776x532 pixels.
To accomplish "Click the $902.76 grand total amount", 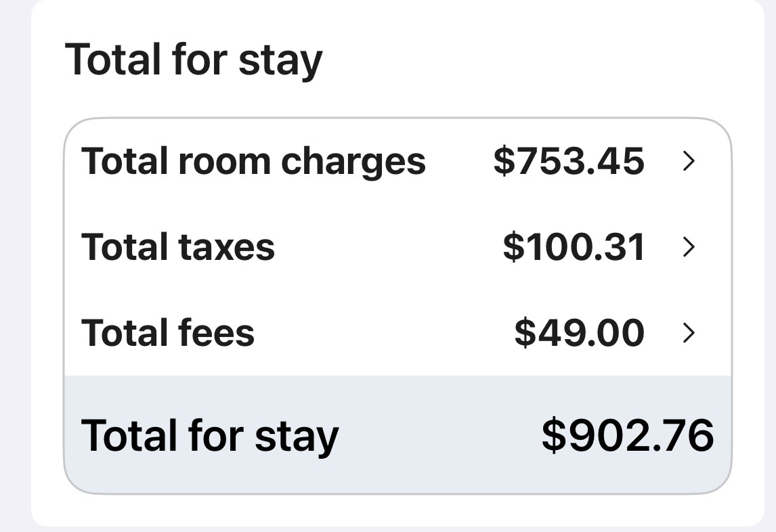I will tap(628, 435).
